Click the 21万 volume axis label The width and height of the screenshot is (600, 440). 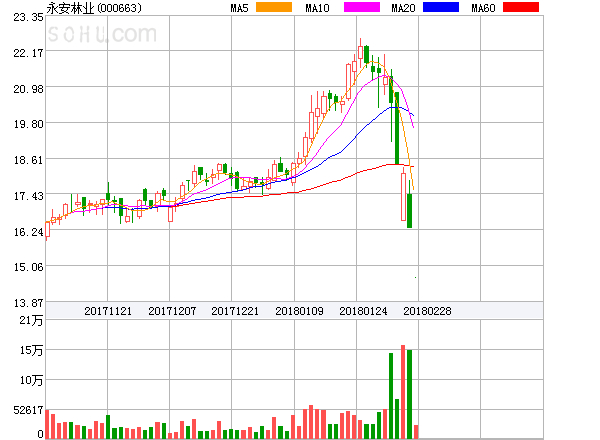(x=31, y=320)
